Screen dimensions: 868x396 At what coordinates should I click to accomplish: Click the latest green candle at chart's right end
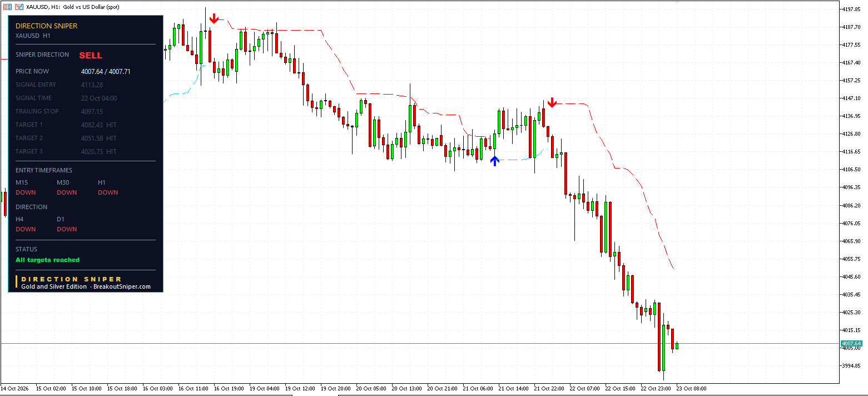(x=677, y=346)
